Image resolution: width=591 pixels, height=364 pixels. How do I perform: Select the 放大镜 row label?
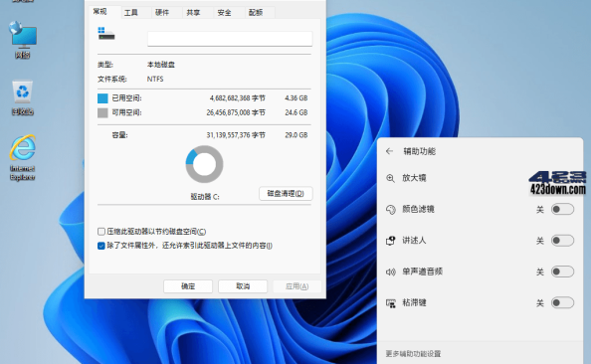click(414, 178)
